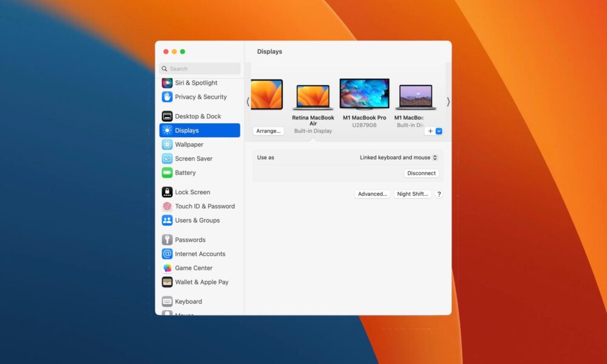
Task: Go to Desktop & Dock pane
Action: click(200, 116)
